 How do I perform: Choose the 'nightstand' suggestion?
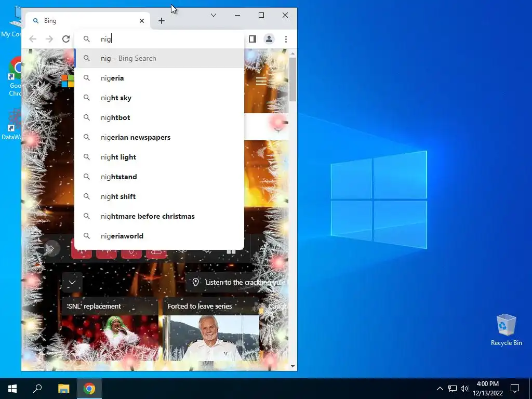[x=159, y=177]
